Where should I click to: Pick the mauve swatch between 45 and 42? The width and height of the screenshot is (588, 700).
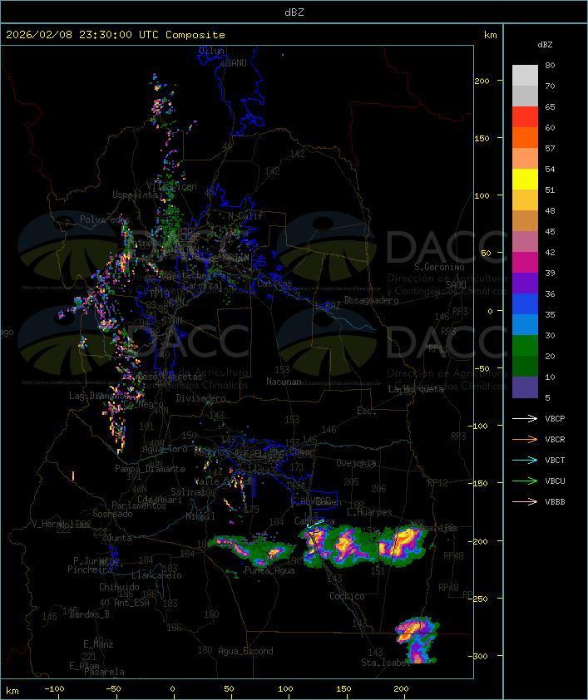pos(525,242)
